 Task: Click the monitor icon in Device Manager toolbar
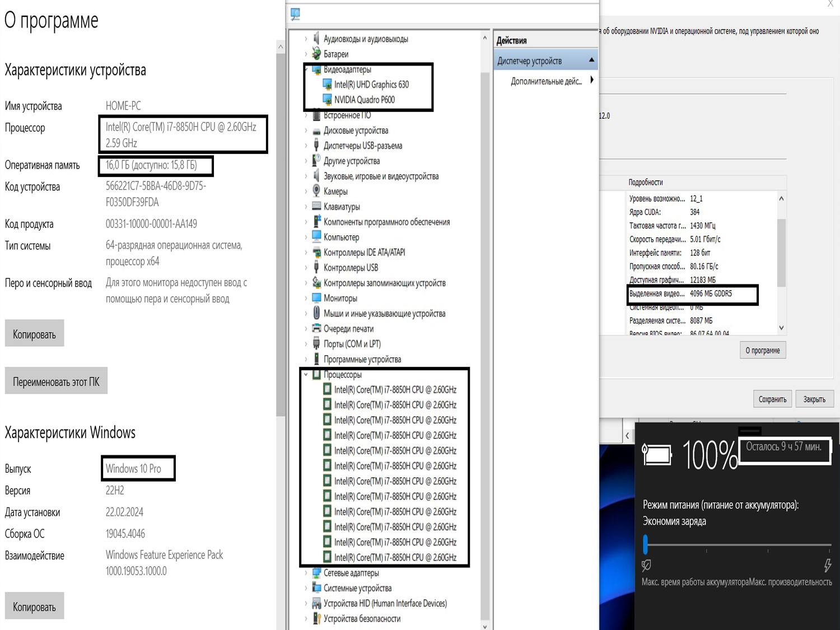296,13
